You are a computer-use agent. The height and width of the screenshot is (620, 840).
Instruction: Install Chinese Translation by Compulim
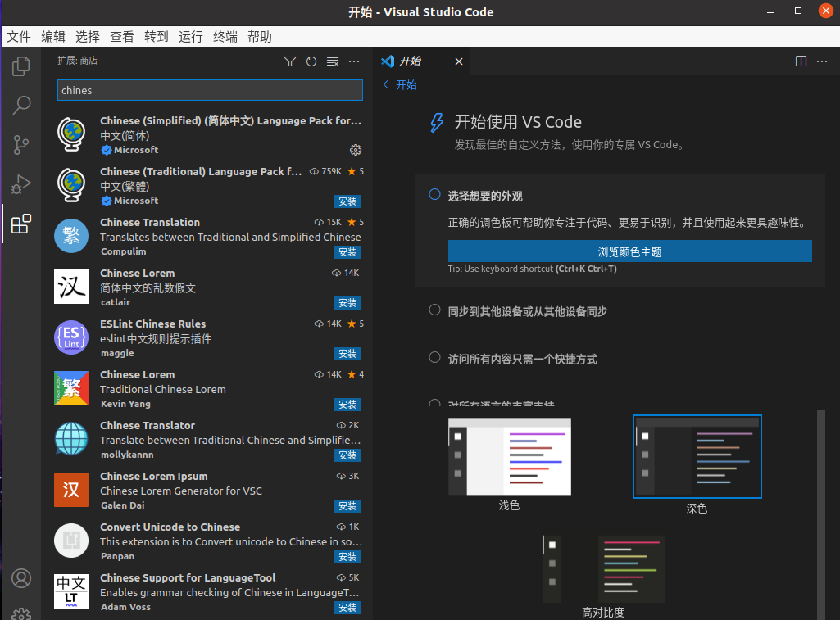(347, 252)
